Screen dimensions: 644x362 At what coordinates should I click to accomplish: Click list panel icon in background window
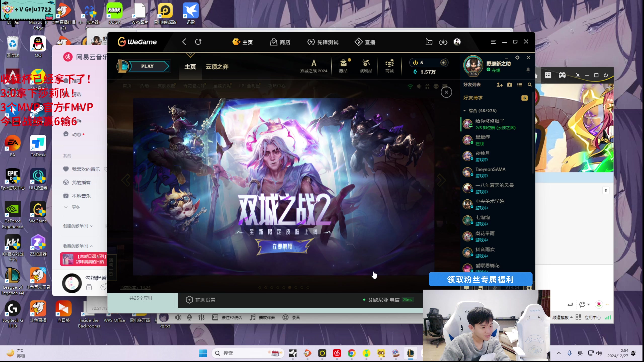point(548,75)
